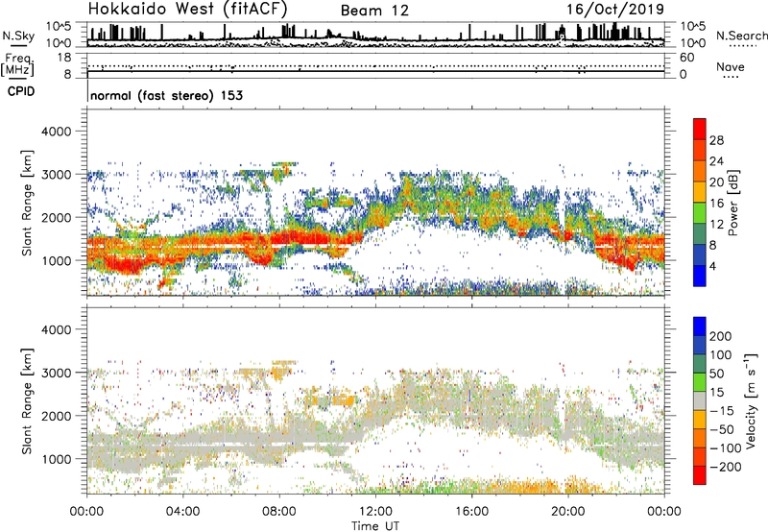Click the power panel "Slant Range [km]" label
The width and height of the screenshot is (768, 532).
[x=27, y=203]
